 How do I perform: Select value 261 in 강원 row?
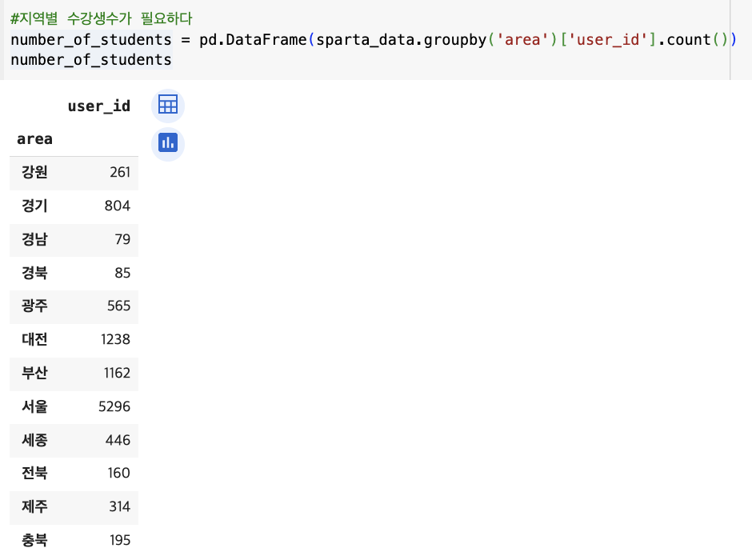coord(120,172)
